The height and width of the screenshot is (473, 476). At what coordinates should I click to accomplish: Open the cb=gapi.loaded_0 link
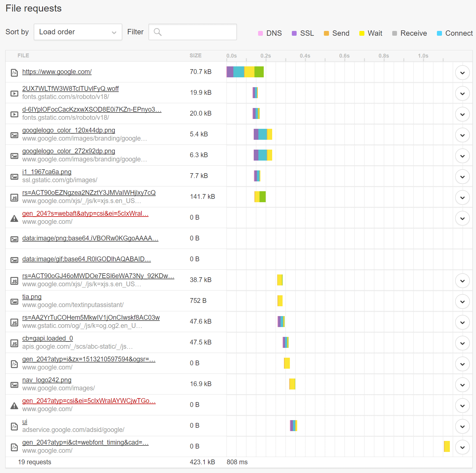pos(48,338)
